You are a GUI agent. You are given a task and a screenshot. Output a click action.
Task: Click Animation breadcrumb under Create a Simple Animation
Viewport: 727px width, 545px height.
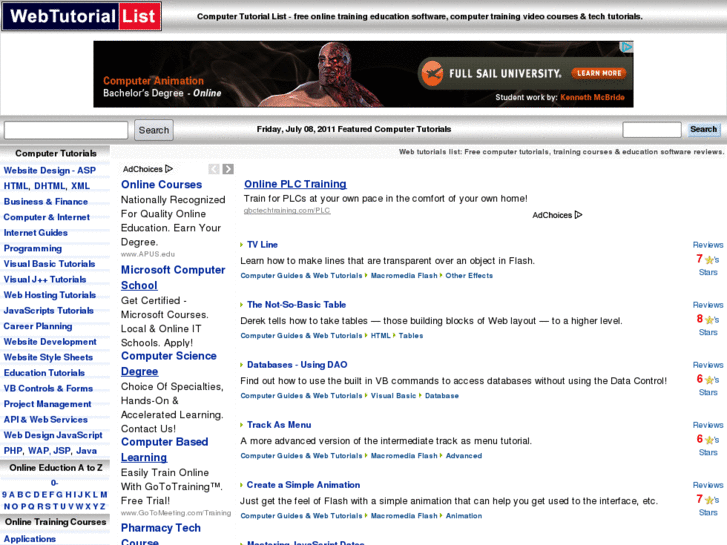464,516
